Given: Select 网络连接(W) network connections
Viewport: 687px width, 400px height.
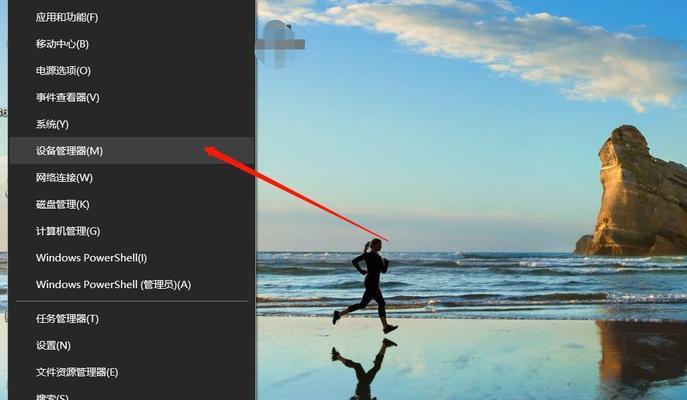Looking at the screenshot, I should (131, 178).
